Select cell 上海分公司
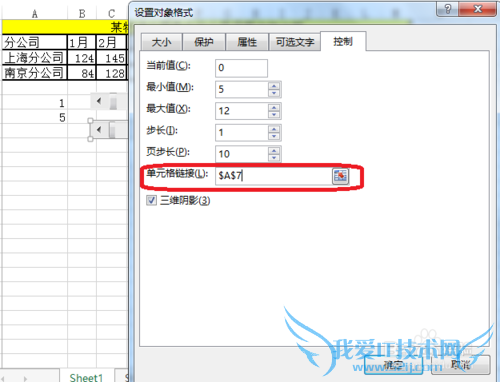500x382 pixels. pos(34,58)
